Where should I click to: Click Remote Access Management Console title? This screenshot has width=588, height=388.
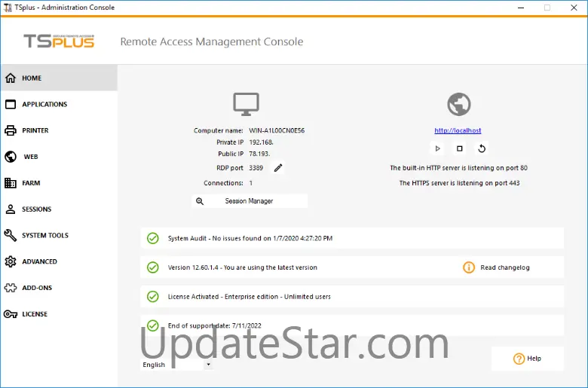212,41
